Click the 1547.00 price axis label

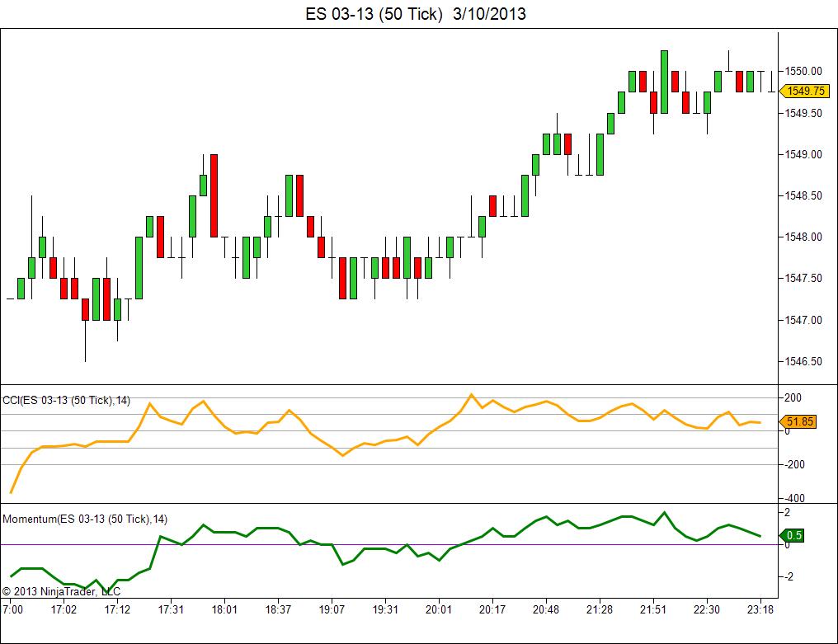click(803, 320)
